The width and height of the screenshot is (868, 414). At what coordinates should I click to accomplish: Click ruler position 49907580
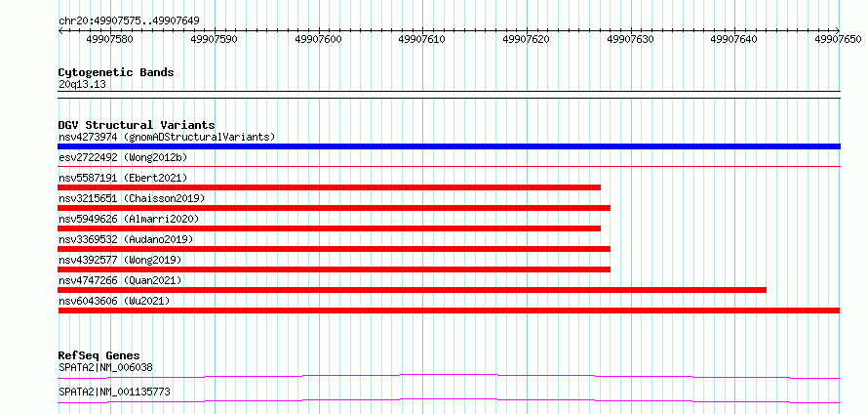[x=110, y=39]
